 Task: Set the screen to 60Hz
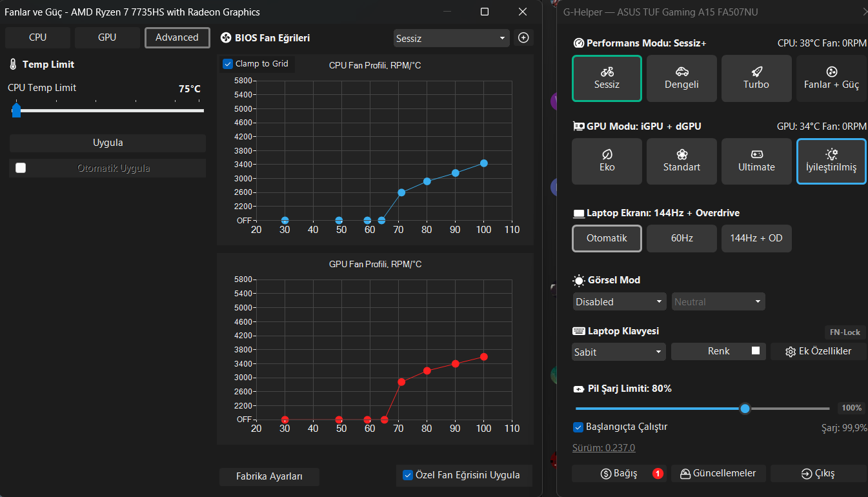681,238
